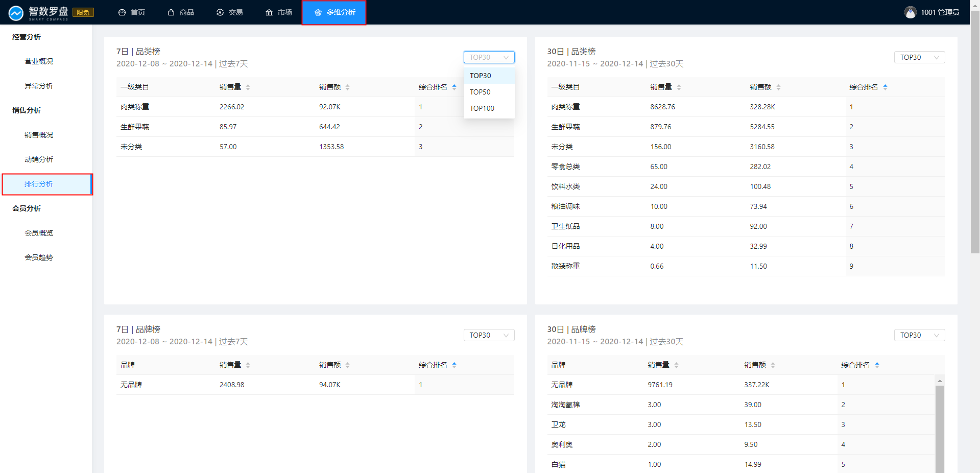Open 营业概况 in the sidebar
Screen dimensions: 980x473
coord(39,61)
